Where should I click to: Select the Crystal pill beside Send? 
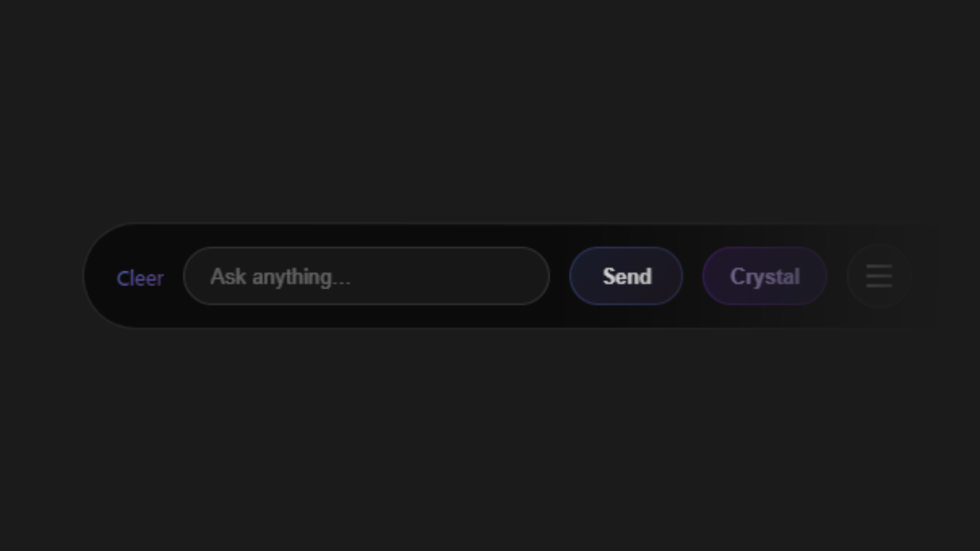pos(765,276)
